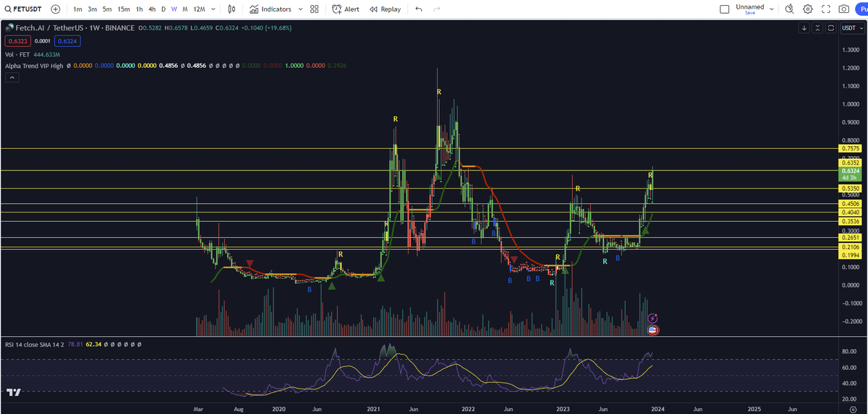Click the 0.6352 price line label
The height and width of the screenshot is (414, 868).
click(x=849, y=163)
